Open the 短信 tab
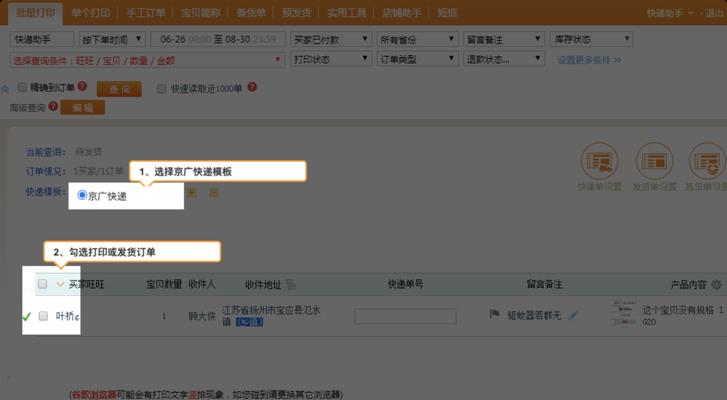The height and width of the screenshot is (400, 727). click(x=447, y=13)
